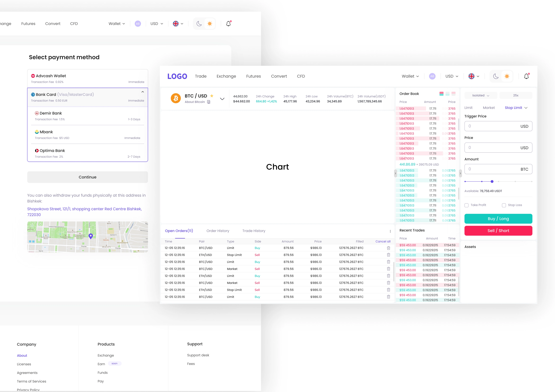
Task: Open language flag dropdown in trading window
Action: tap(474, 76)
